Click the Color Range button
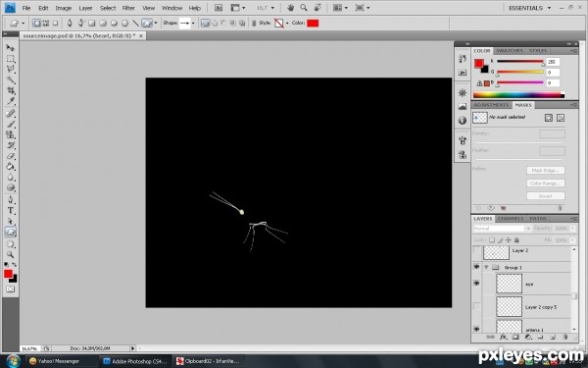The width and height of the screenshot is (588, 368). (545, 184)
